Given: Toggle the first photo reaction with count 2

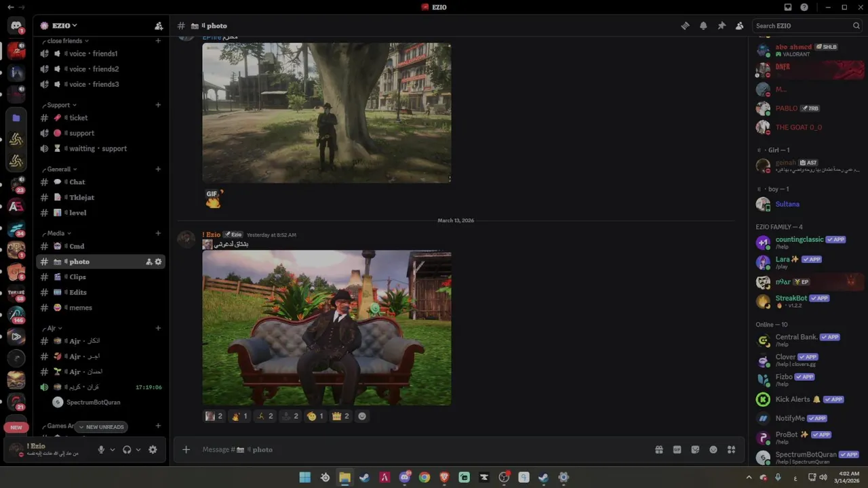Looking at the screenshot, I should pyautogui.click(x=214, y=416).
